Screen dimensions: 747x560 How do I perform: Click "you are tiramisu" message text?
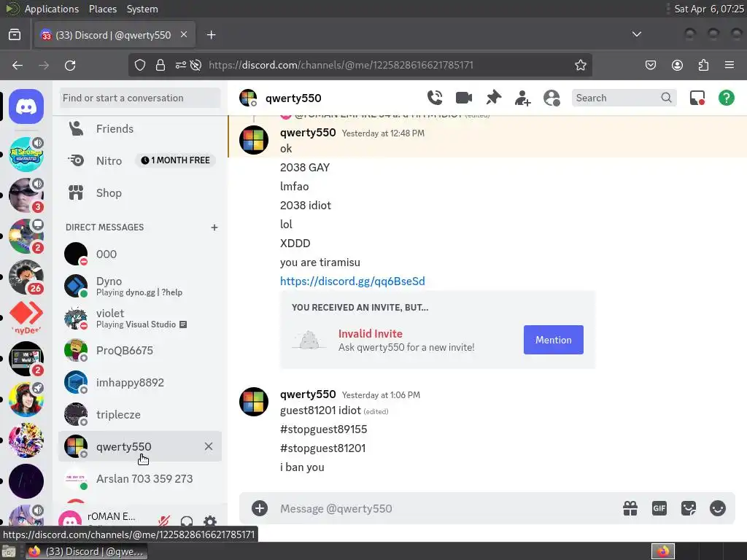click(320, 262)
